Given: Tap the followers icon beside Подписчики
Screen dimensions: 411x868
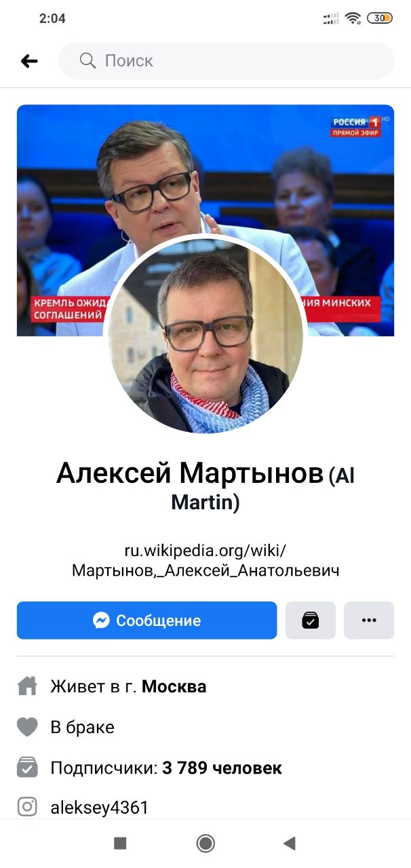Looking at the screenshot, I should pyautogui.click(x=27, y=768).
